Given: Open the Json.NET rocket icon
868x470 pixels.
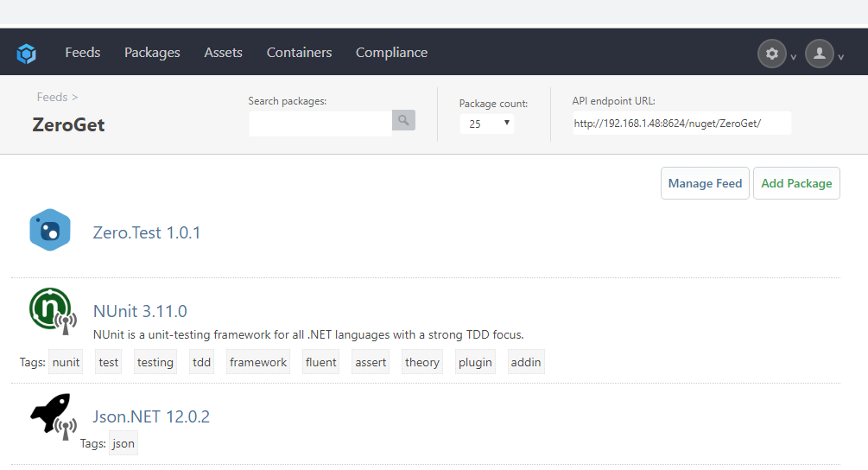Looking at the screenshot, I should 54,416.
